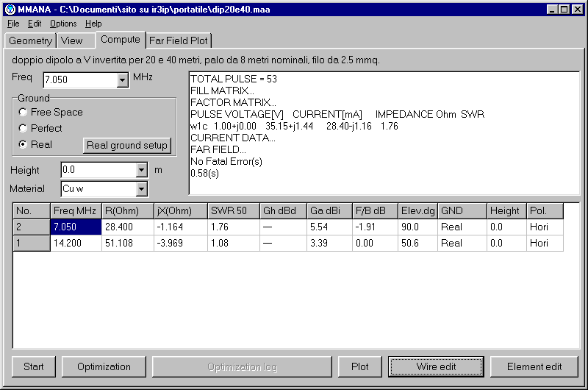Choose the Real ground radio button
The height and width of the screenshot is (390, 588).
[24, 145]
